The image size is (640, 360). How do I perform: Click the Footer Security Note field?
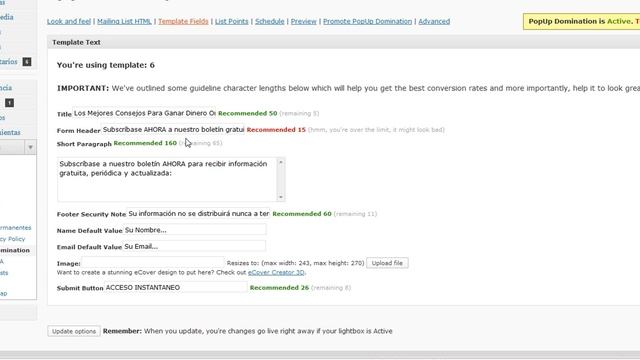198,213
